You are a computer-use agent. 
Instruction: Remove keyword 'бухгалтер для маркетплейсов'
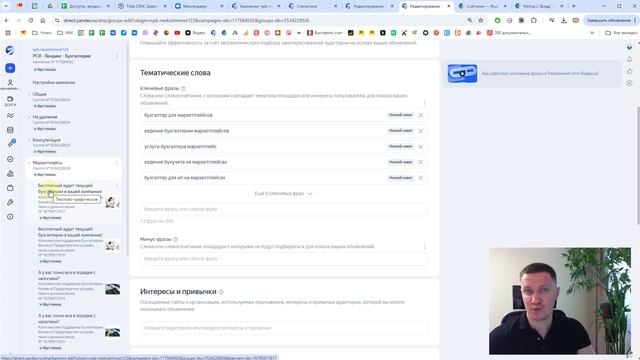click(x=420, y=115)
